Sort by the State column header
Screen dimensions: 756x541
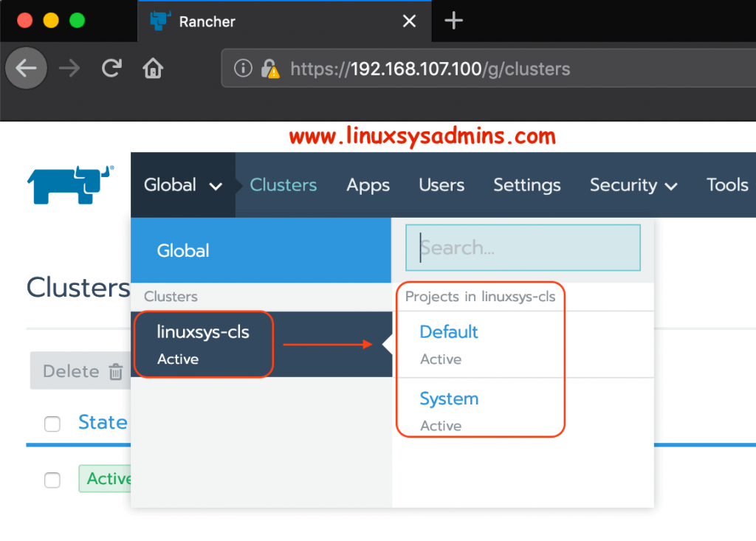tap(103, 422)
